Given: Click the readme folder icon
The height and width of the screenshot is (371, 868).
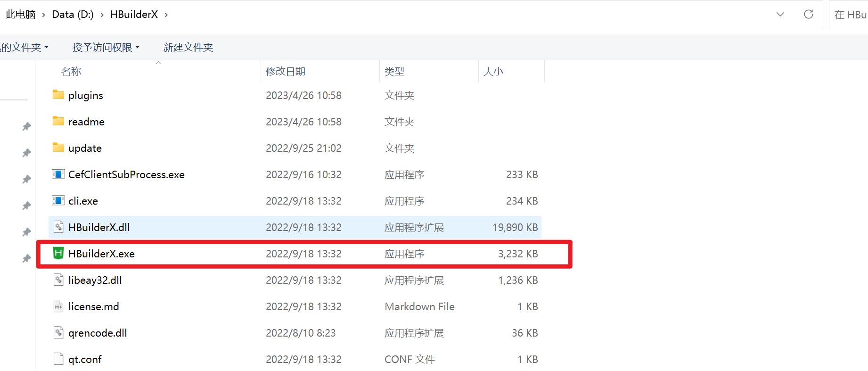Looking at the screenshot, I should pos(58,121).
